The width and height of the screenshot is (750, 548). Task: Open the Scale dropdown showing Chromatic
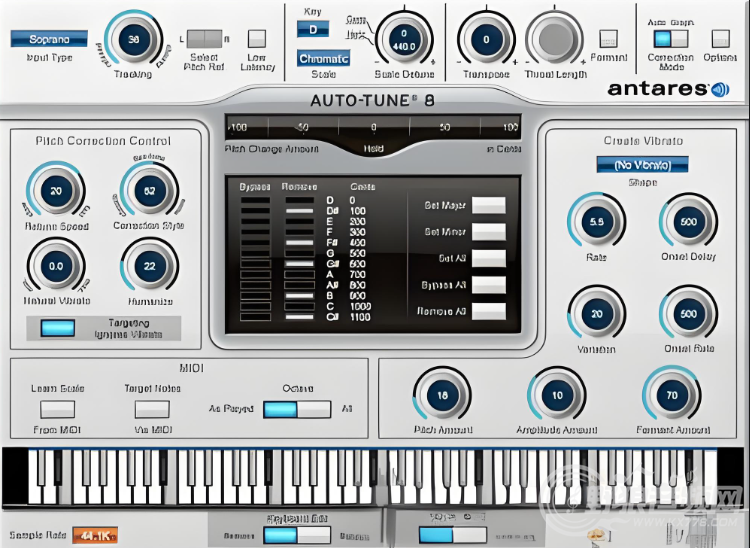pos(323,58)
